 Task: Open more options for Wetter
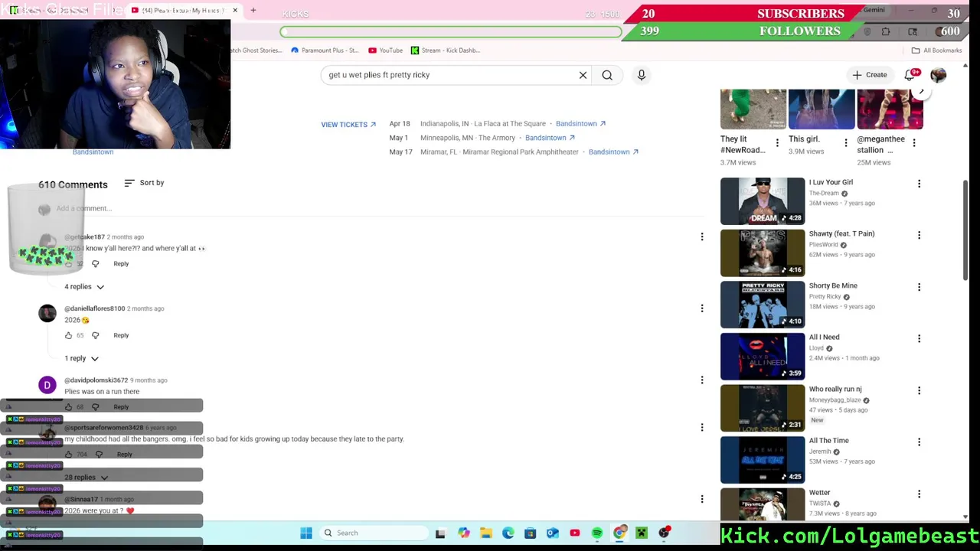(x=919, y=494)
